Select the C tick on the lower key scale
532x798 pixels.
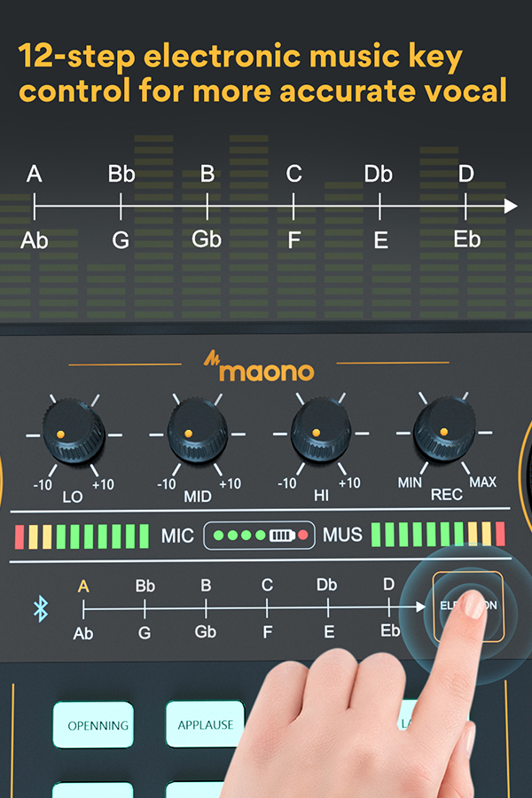(267, 607)
